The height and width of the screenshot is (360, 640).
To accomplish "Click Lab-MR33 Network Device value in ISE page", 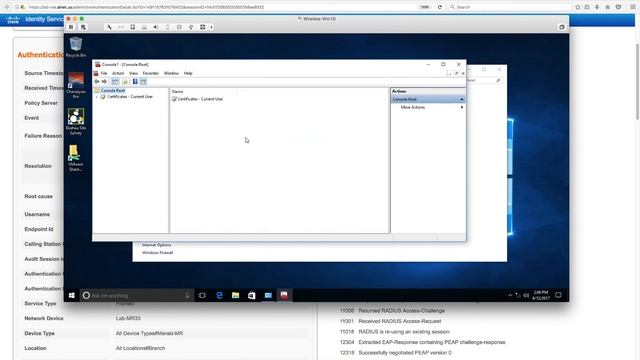I will pyautogui.click(x=128, y=318).
